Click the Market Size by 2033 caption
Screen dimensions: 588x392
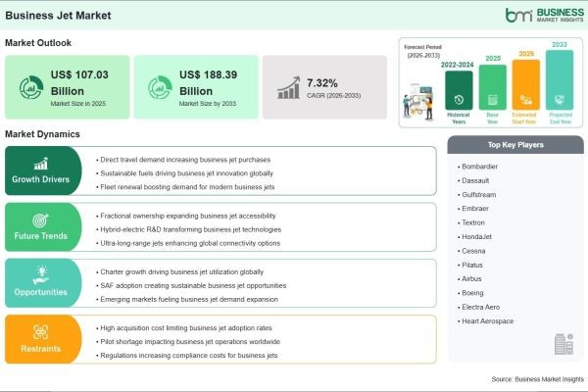(x=208, y=104)
